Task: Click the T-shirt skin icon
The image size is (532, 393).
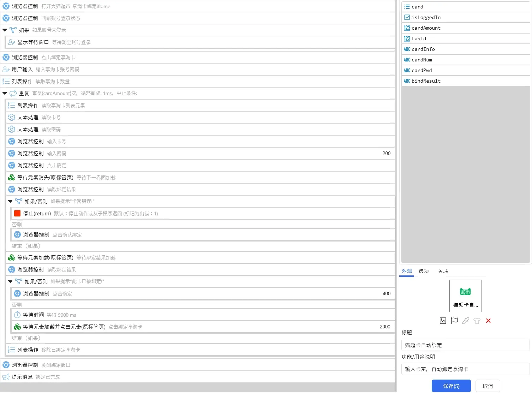Action: pyautogui.click(x=477, y=321)
